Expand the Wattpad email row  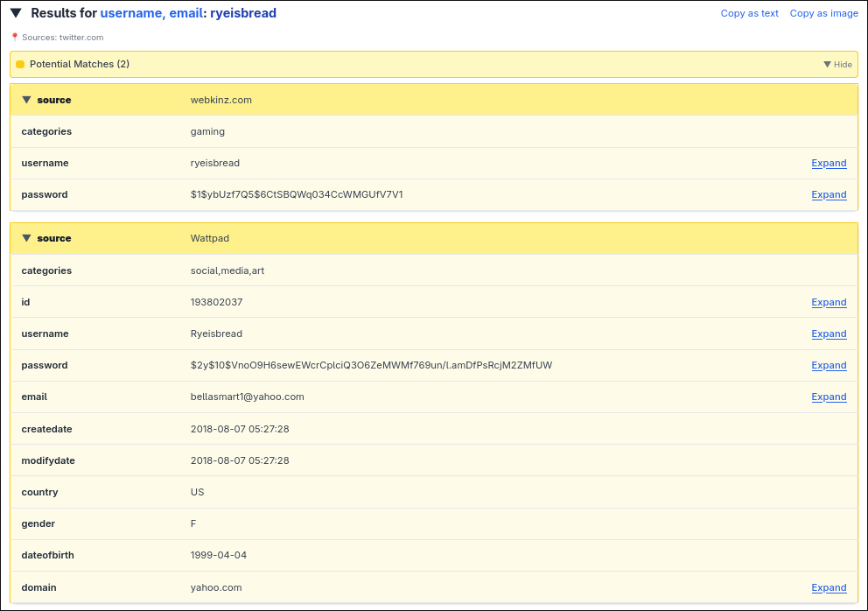(x=829, y=397)
